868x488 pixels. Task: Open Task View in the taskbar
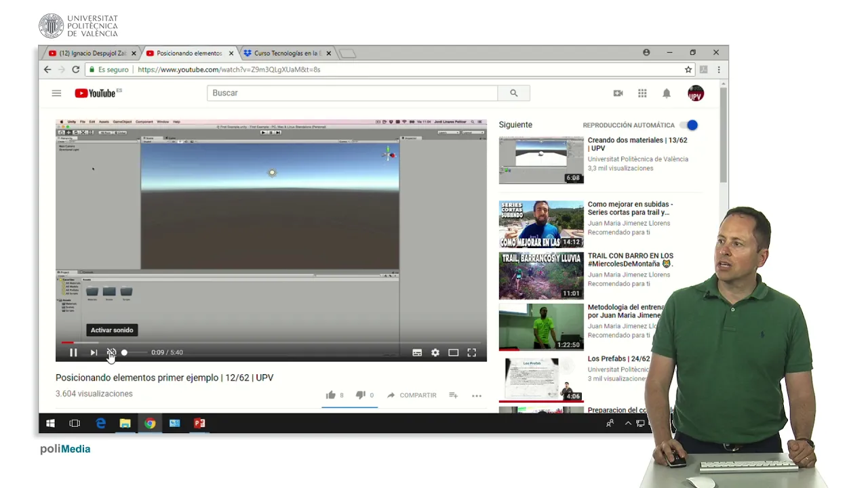75,423
